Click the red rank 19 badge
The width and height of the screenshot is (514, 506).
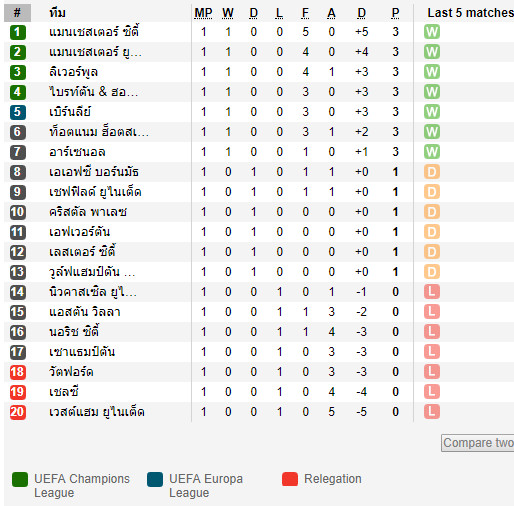[18, 392]
